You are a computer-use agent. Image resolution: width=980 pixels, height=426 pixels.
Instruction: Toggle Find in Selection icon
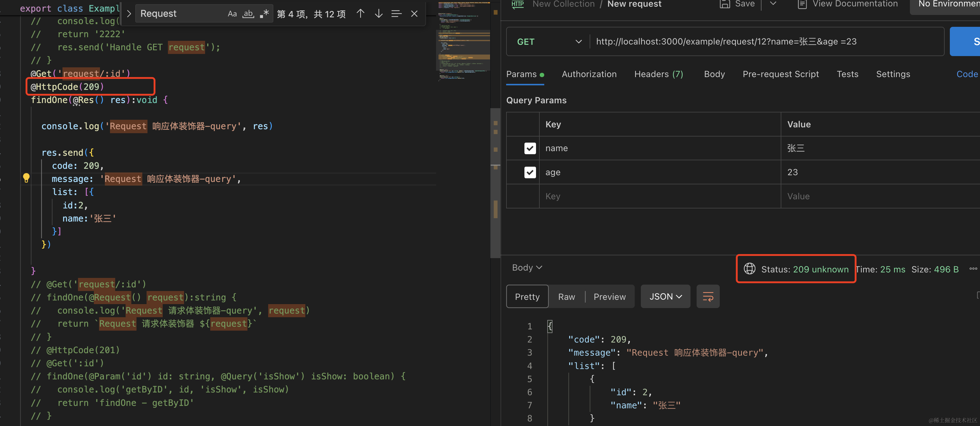click(x=396, y=14)
